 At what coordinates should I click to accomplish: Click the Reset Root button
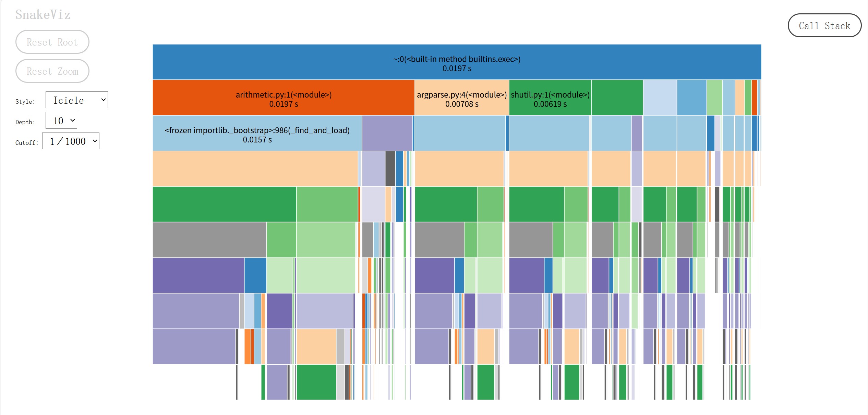tap(52, 42)
